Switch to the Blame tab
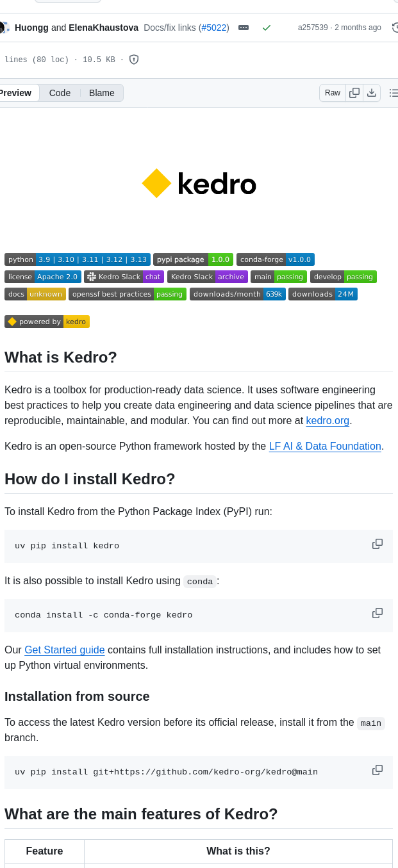The image size is (398, 868). [101, 93]
